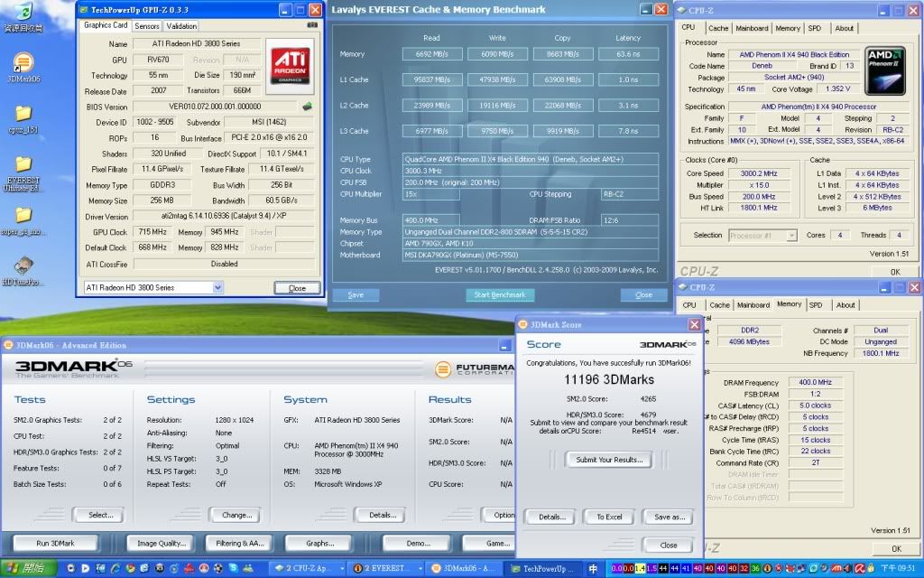Expand the Processor #1 selection dropdown

791,236
